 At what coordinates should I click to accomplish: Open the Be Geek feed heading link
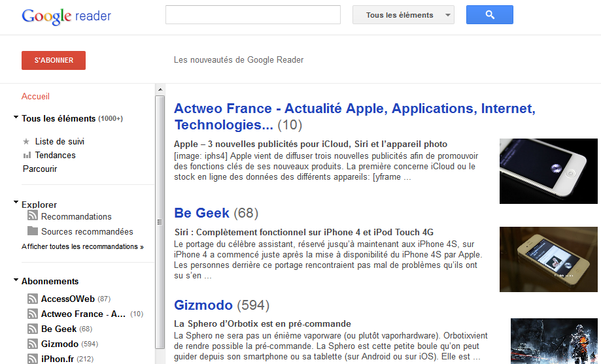tap(201, 213)
